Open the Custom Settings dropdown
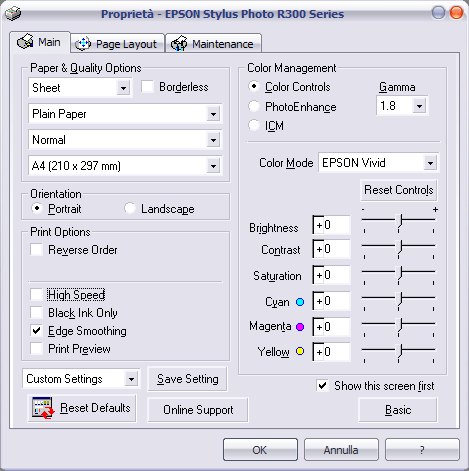 (81, 379)
